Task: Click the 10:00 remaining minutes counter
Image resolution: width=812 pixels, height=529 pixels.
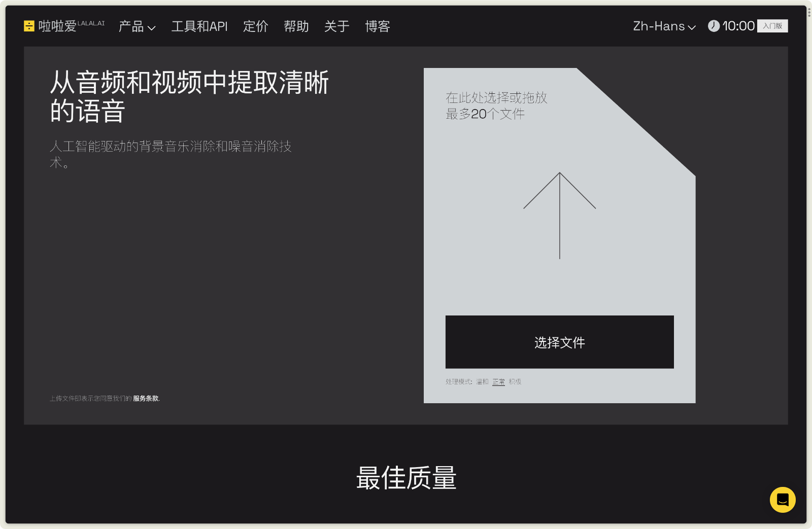Action: tap(738, 26)
